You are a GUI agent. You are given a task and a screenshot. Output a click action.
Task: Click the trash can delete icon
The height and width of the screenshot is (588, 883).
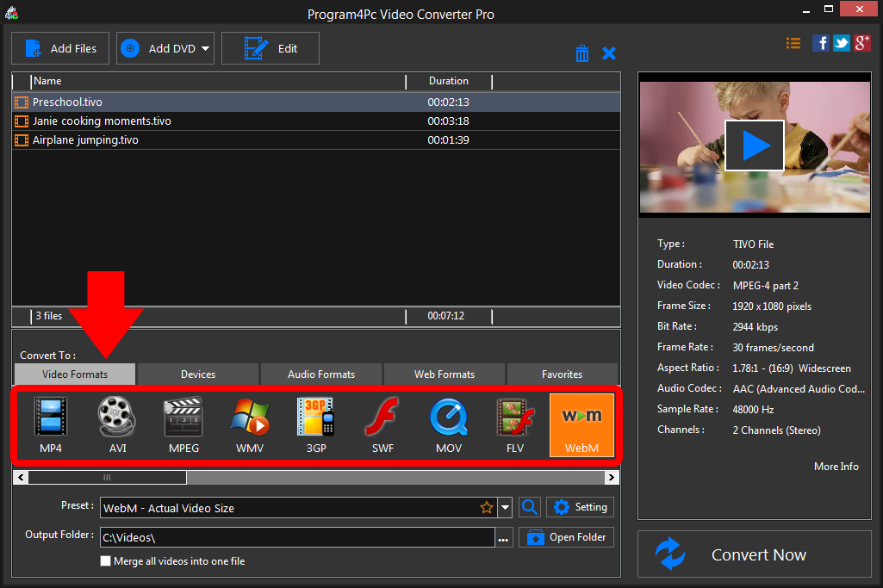pos(582,53)
